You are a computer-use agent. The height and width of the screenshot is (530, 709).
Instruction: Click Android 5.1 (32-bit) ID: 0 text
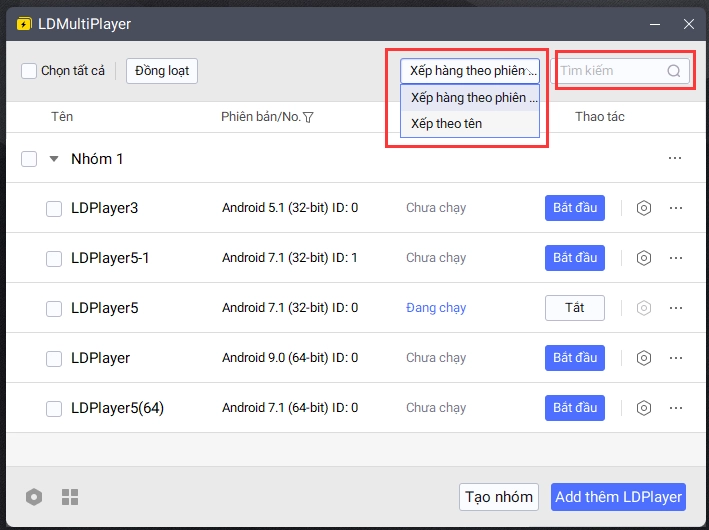click(290, 208)
